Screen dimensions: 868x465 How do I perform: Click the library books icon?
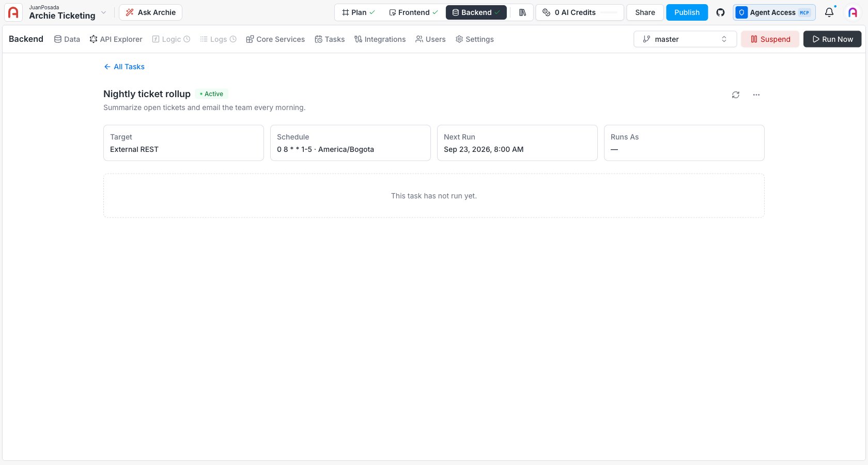(x=522, y=12)
